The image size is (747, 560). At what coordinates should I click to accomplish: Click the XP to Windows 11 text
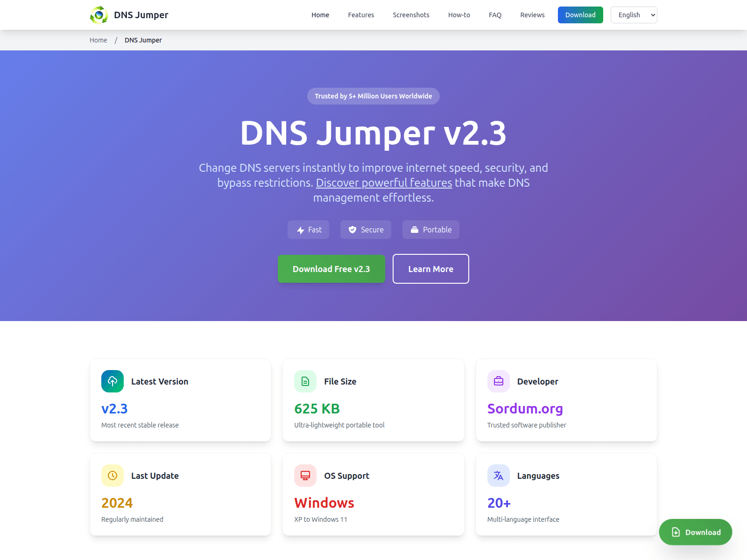pos(321,519)
